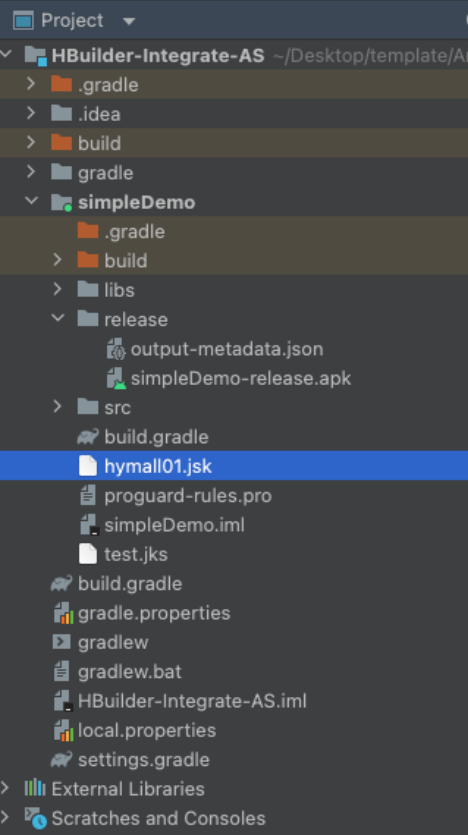
Task: Click the output-metadata.json file icon
Action: (x=116, y=349)
